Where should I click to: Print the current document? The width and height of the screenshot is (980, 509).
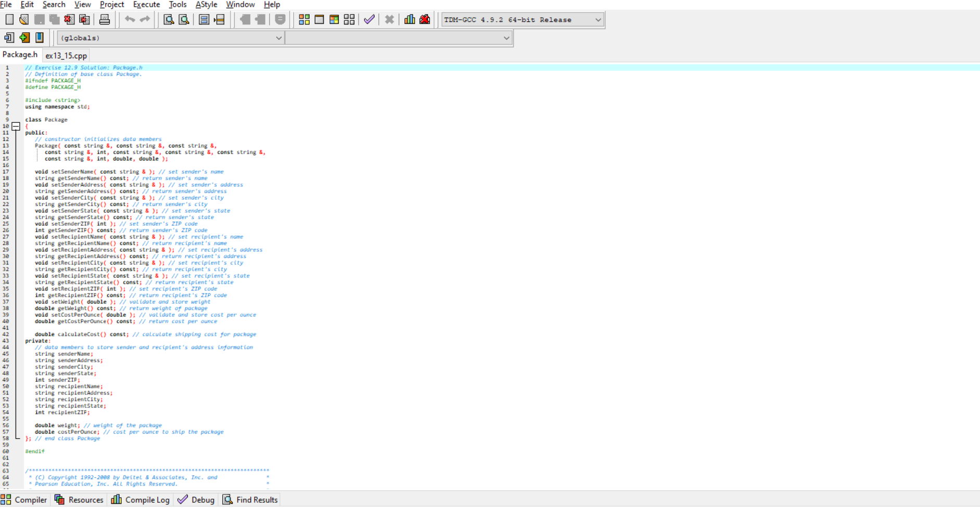pyautogui.click(x=104, y=19)
